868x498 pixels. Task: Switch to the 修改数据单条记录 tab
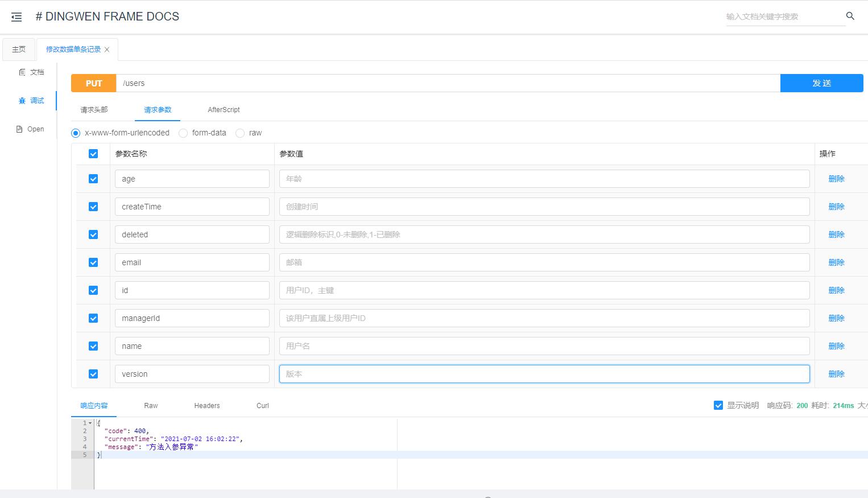click(x=73, y=50)
